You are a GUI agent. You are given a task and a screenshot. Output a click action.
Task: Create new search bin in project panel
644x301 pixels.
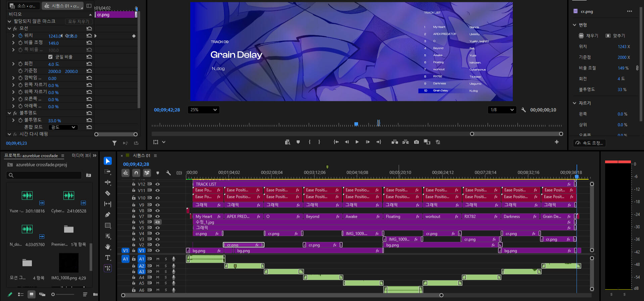pos(89,175)
